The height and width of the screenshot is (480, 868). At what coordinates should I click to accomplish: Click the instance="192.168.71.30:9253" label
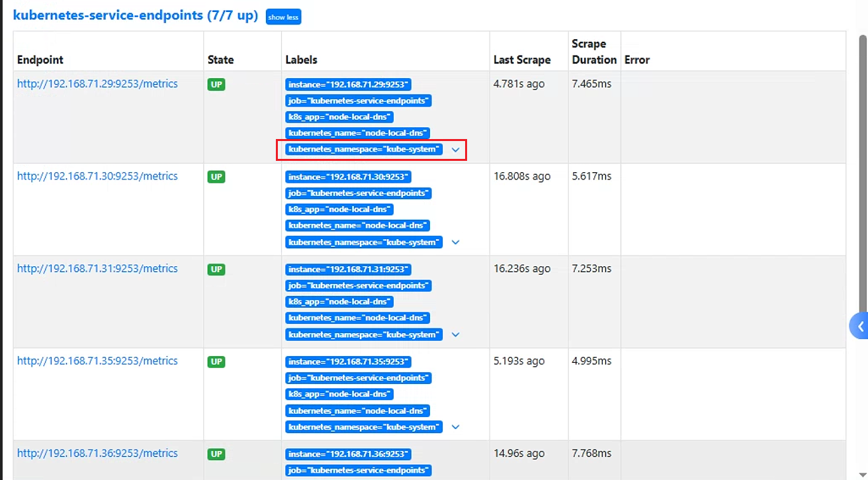point(349,177)
